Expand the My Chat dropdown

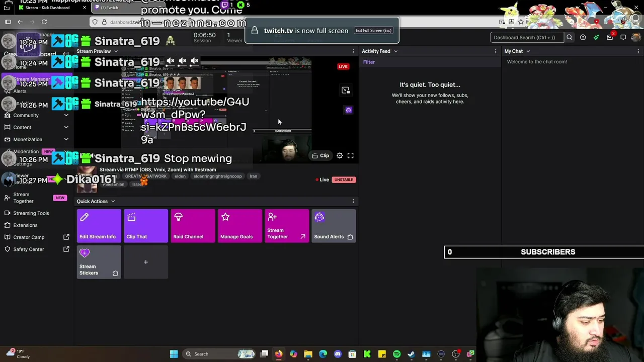point(528,51)
